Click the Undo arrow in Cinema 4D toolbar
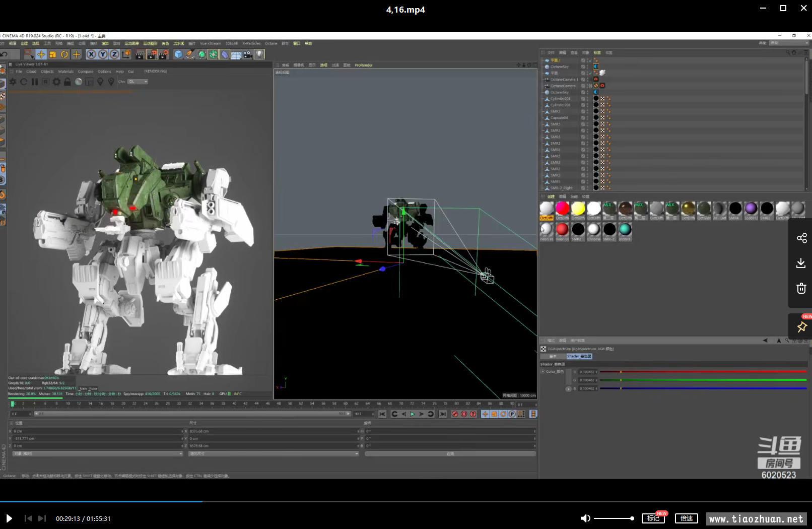Image resolution: width=812 pixels, height=529 pixels. pyautogui.click(x=4, y=54)
